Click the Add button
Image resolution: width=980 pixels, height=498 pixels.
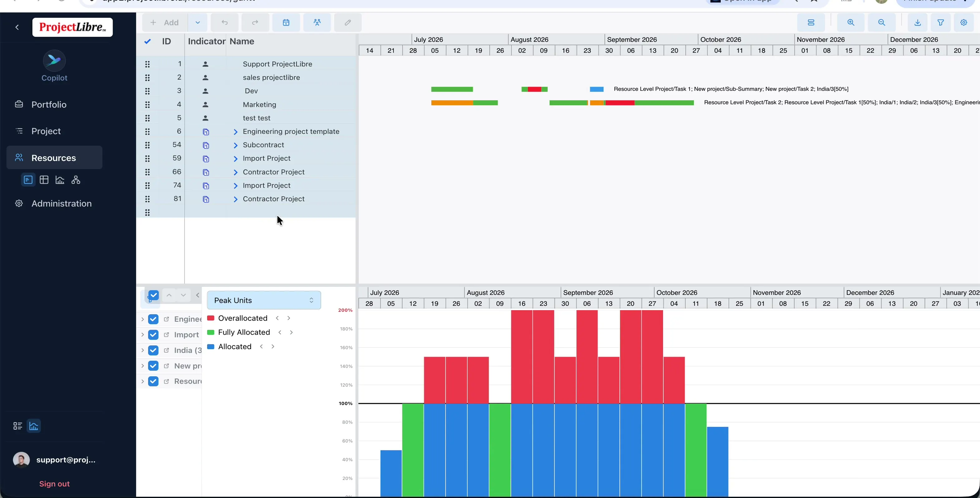[165, 23]
